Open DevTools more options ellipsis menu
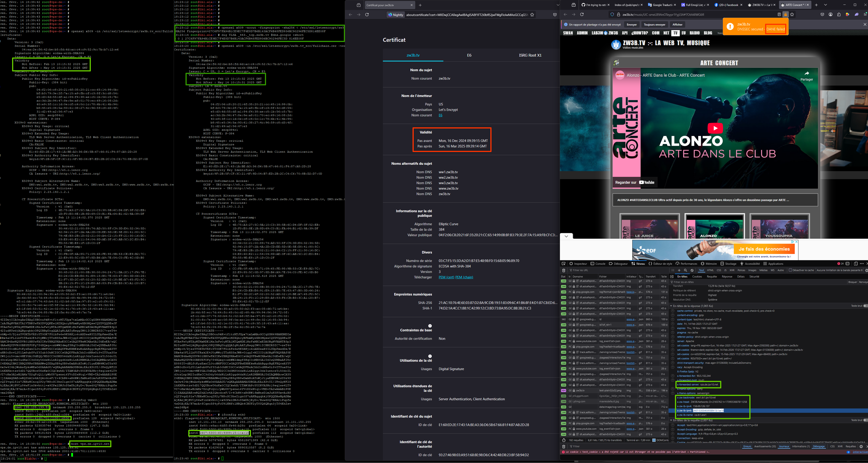This screenshot has height=463, width=868. (862, 264)
